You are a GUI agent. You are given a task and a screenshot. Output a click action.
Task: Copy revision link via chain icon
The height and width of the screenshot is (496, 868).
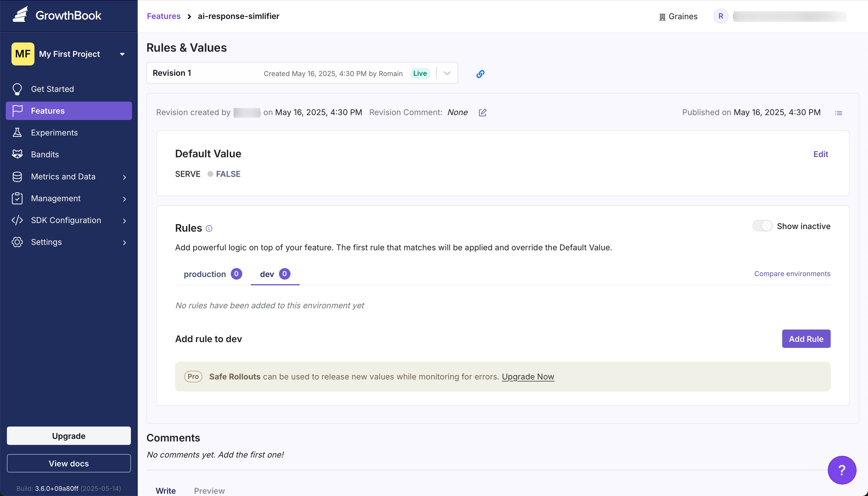coord(480,73)
